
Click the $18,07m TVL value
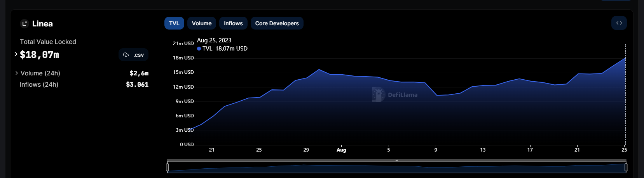click(x=39, y=55)
